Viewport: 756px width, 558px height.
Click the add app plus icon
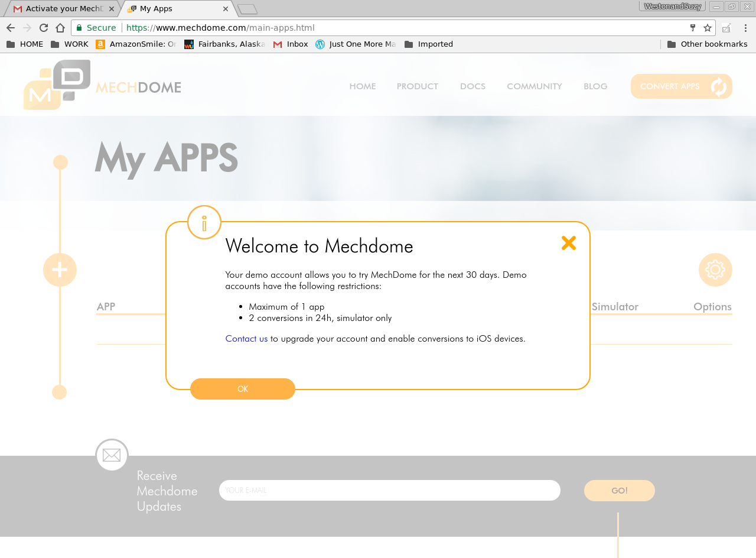(x=60, y=270)
